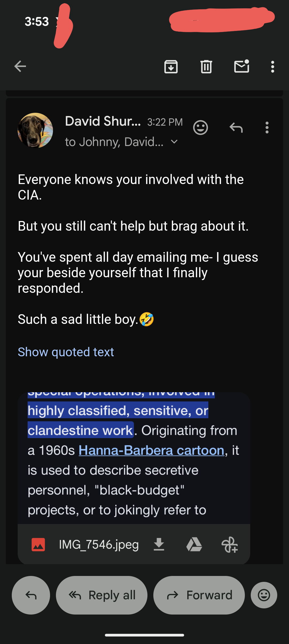
Task: Open the message's three-dot options menu
Action: [267, 128]
